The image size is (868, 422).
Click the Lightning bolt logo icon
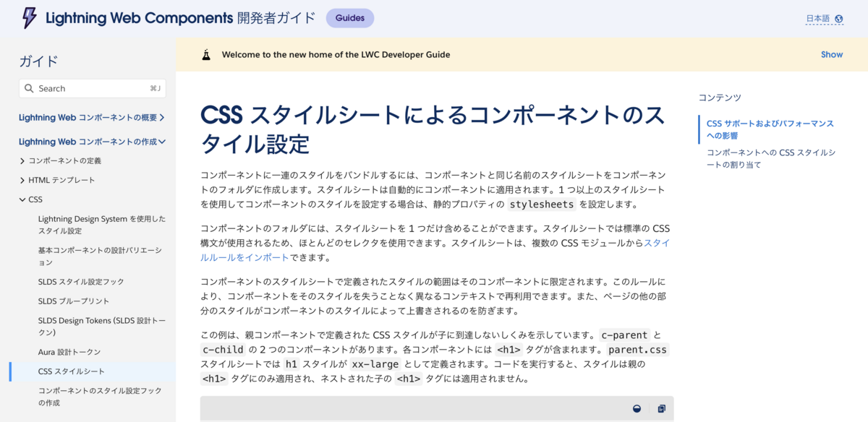click(29, 18)
